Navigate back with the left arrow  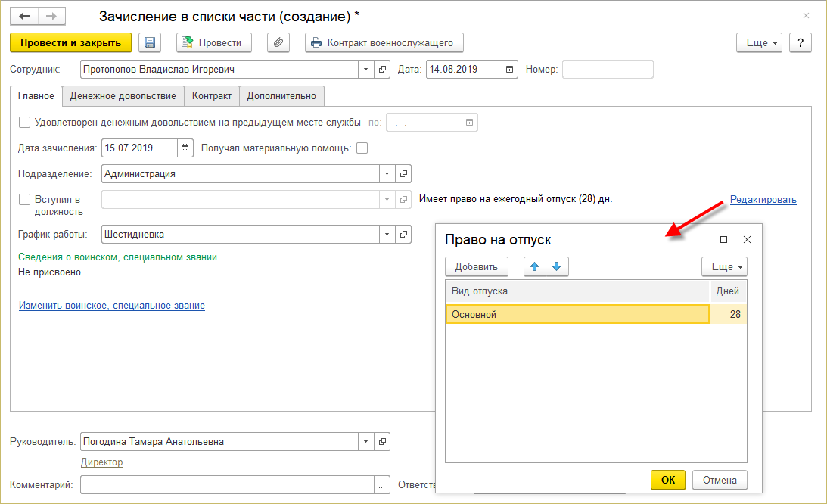coord(25,15)
